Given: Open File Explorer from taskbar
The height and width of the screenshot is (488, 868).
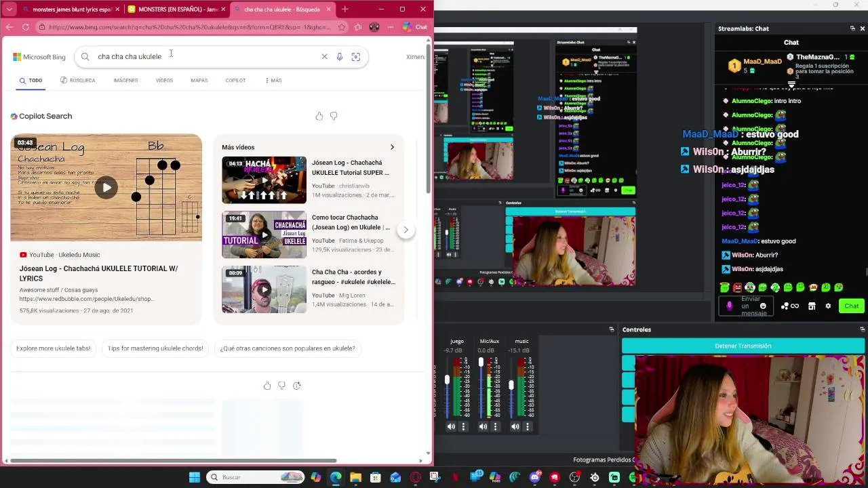Looking at the screenshot, I should click(355, 477).
